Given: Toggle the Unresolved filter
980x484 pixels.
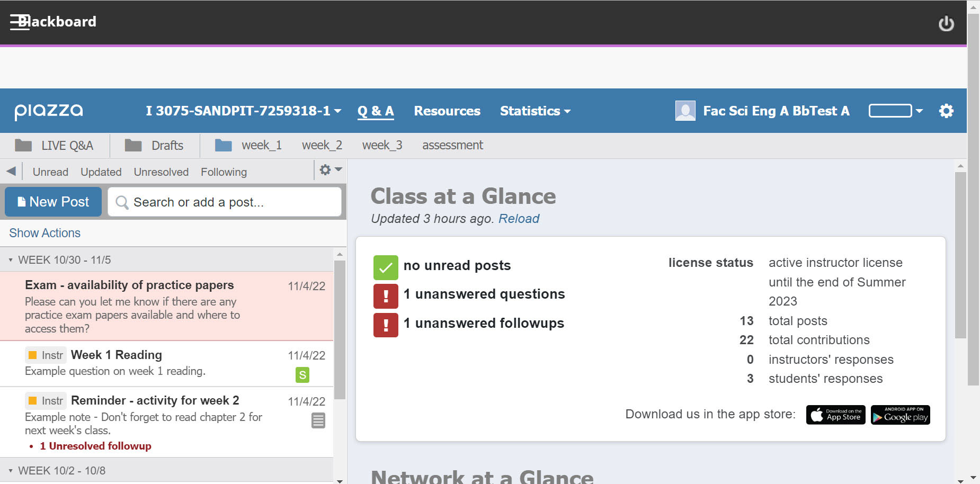Looking at the screenshot, I should (161, 172).
